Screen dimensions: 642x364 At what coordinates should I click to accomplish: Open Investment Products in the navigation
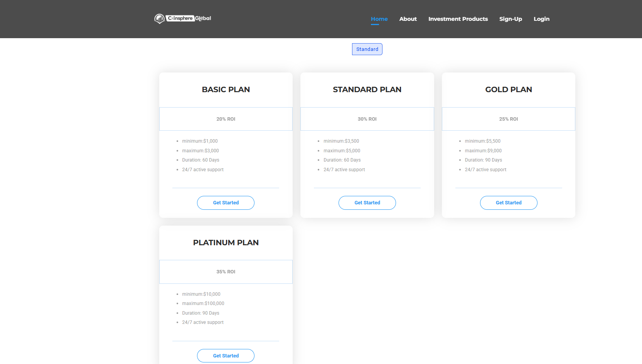click(x=458, y=19)
